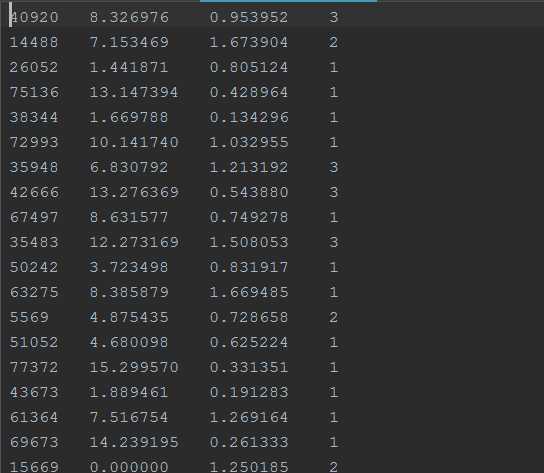Click on the value 6.830792

click(x=129, y=167)
